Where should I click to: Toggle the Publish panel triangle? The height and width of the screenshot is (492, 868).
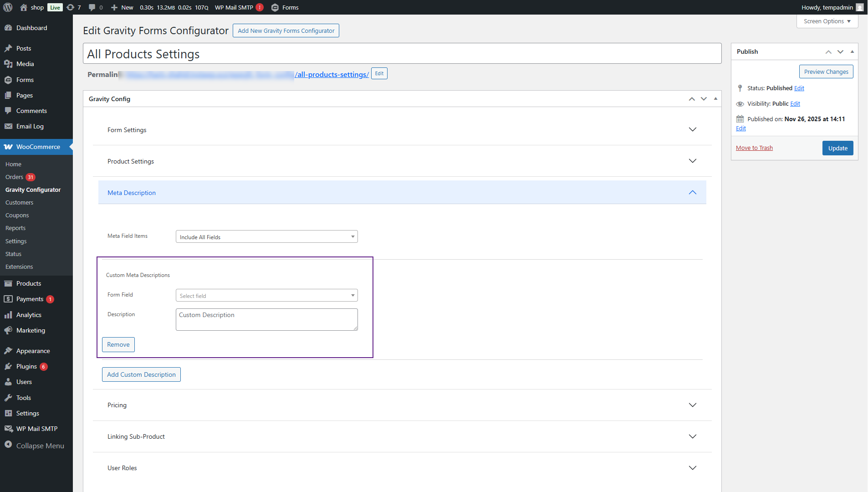(853, 52)
